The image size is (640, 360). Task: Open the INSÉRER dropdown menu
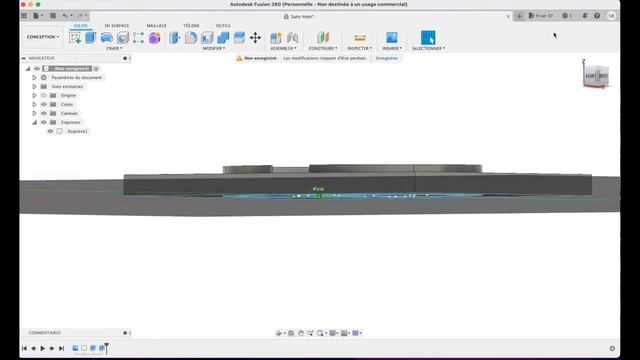pos(392,48)
